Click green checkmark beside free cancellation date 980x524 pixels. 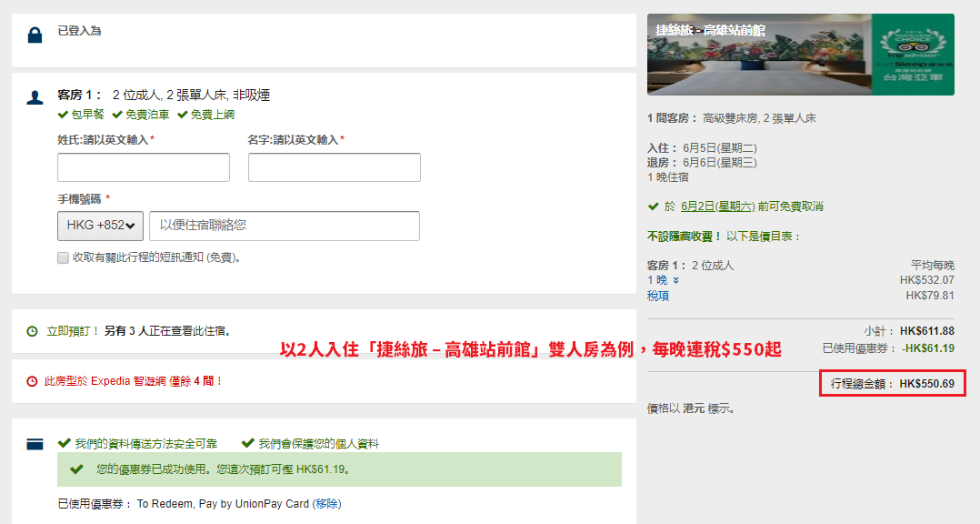(x=653, y=207)
